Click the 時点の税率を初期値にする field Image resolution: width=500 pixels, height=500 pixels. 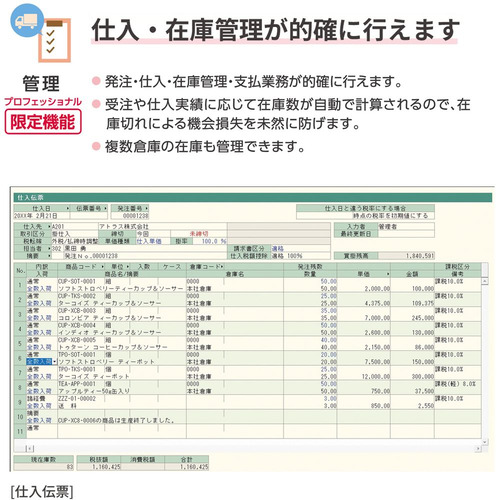[x=365, y=216]
